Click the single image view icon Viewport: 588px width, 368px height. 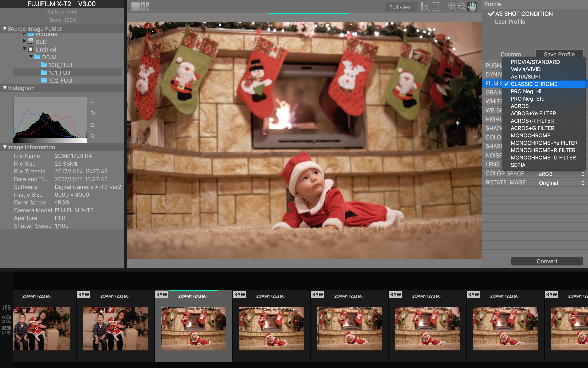135,7
